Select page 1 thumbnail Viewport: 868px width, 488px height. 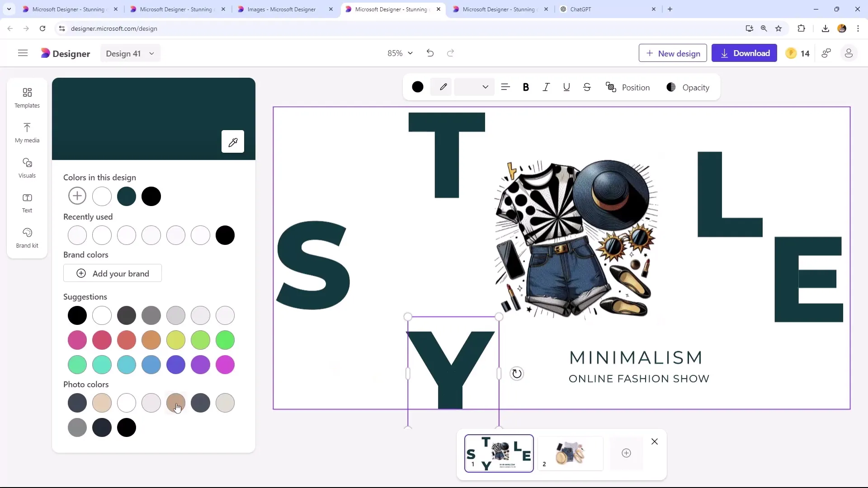coord(499,453)
